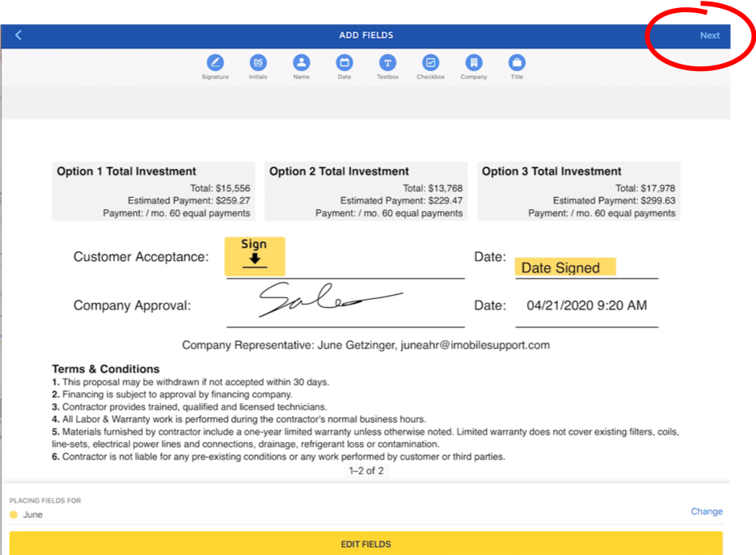756x555 pixels.
Task: Click the EDIT FIELDS button
Action: coord(366,544)
